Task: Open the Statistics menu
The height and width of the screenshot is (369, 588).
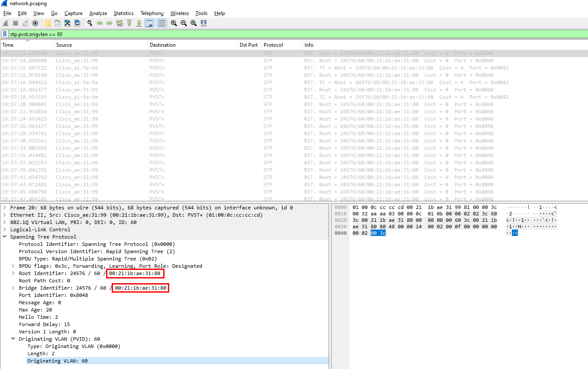Action: tap(123, 13)
